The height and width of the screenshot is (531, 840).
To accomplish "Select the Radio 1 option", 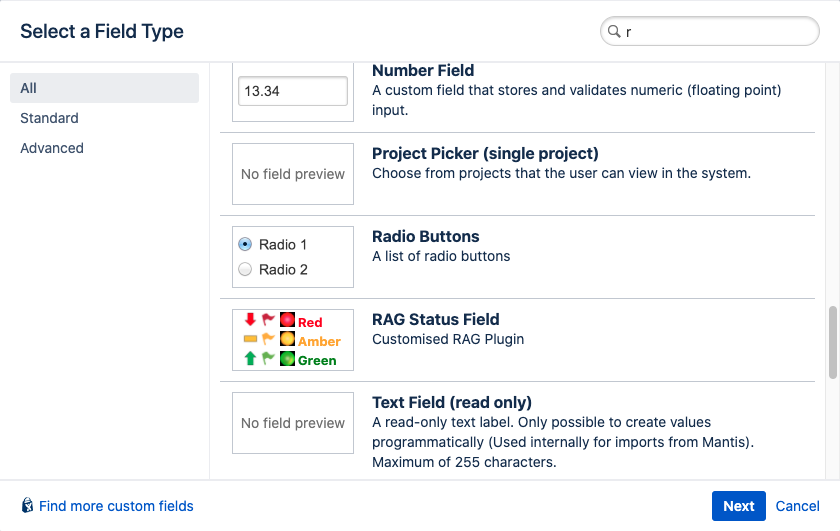I will [245, 244].
